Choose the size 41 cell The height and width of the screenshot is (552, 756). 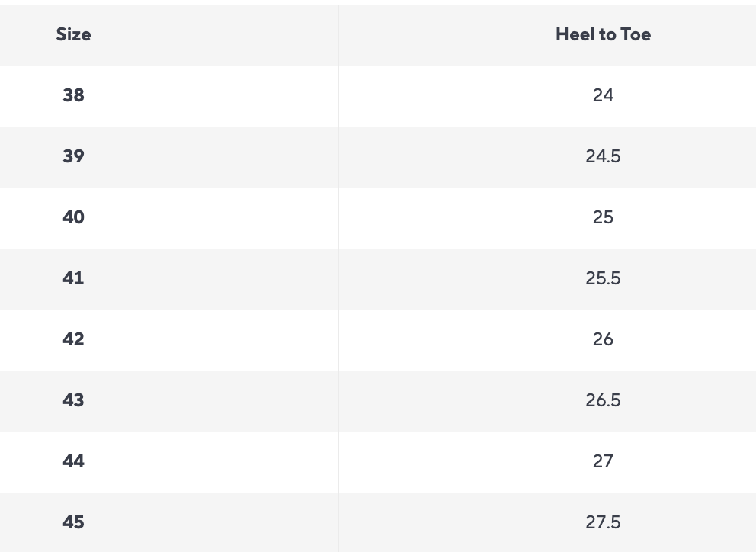click(x=73, y=278)
